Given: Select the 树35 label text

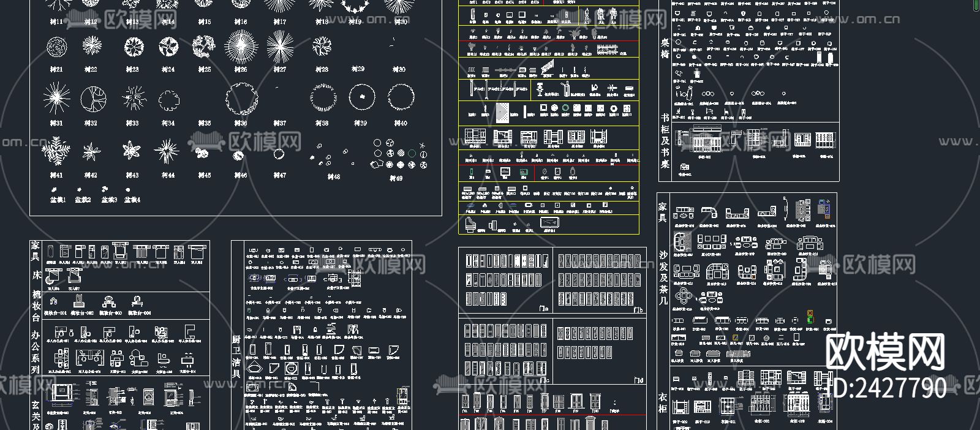Looking at the screenshot, I should tap(205, 123).
